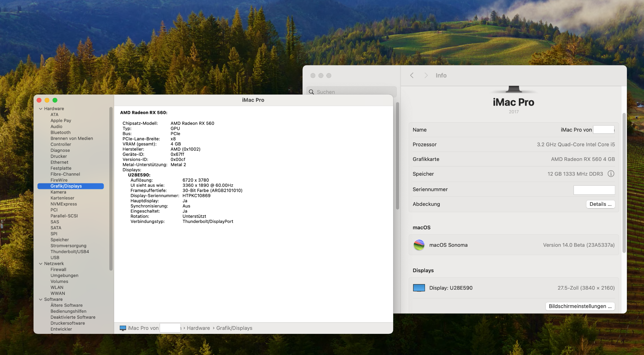Click the memory info icon next to Speicher
Screen dimensions: 644x355
pos(611,174)
